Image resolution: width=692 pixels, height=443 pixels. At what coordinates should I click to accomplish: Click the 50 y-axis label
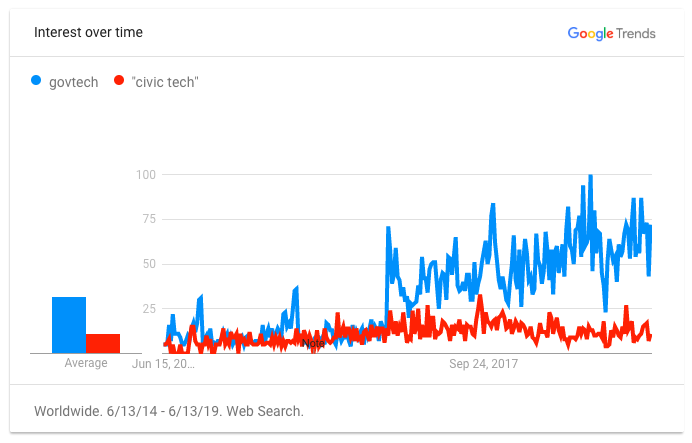pos(150,264)
